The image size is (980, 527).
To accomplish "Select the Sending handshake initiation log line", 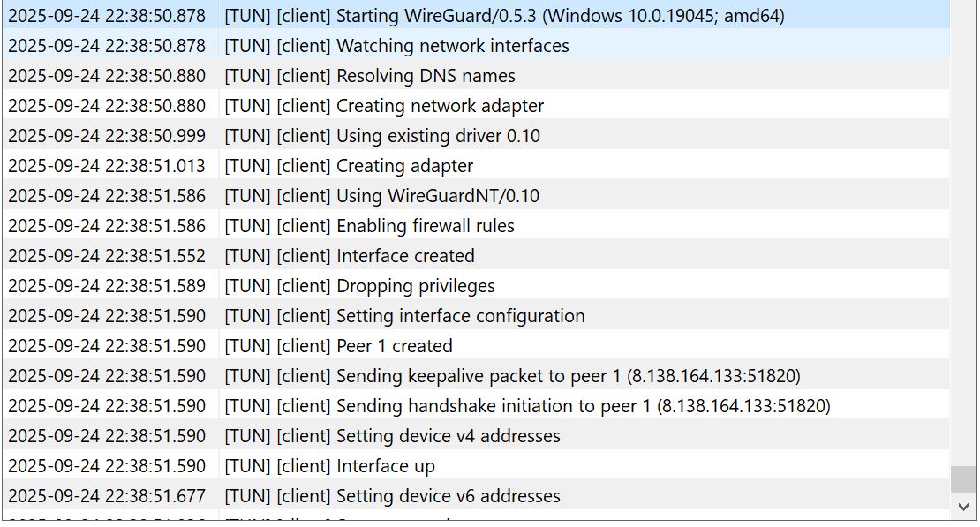I will click(527, 406).
